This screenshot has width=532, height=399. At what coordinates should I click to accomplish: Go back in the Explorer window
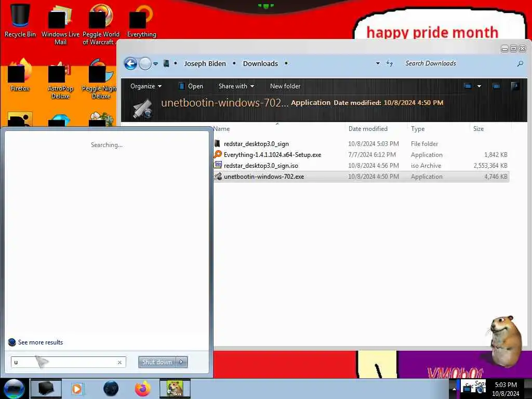(x=130, y=63)
